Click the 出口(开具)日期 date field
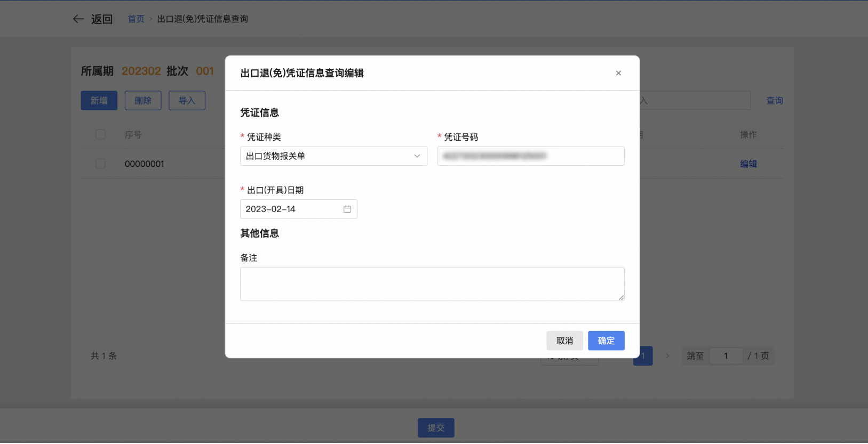 coord(291,209)
